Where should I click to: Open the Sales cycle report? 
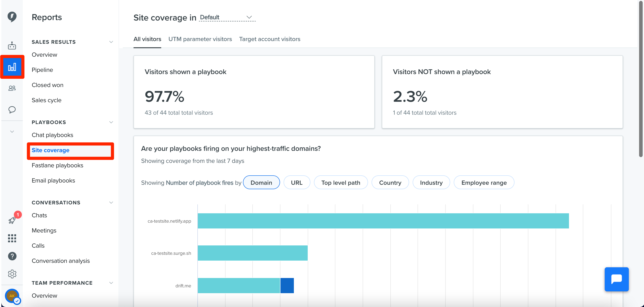(x=46, y=100)
